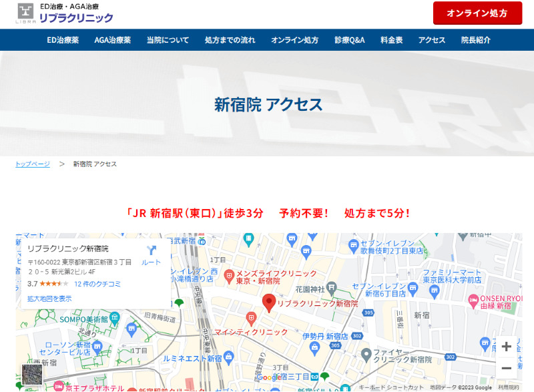Go to アクセス in the nav bar
Image resolution: width=534 pixels, height=392 pixels.
point(432,40)
